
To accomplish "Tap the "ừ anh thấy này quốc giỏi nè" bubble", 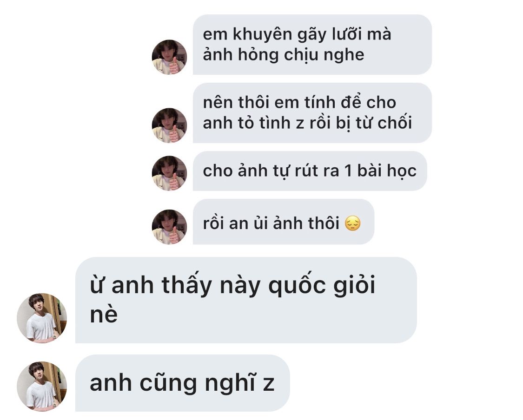I will 246,300.
